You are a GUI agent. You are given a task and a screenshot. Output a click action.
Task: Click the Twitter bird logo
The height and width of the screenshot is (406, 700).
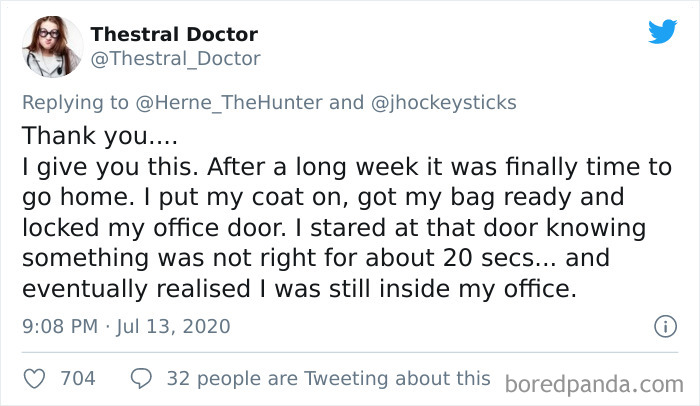[x=662, y=32]
